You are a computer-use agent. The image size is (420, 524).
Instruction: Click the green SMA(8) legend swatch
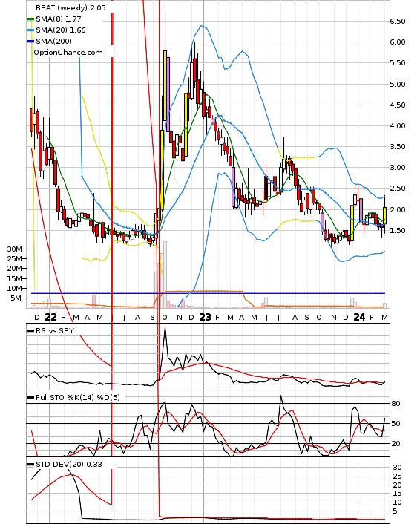click(x=30, y=19)
